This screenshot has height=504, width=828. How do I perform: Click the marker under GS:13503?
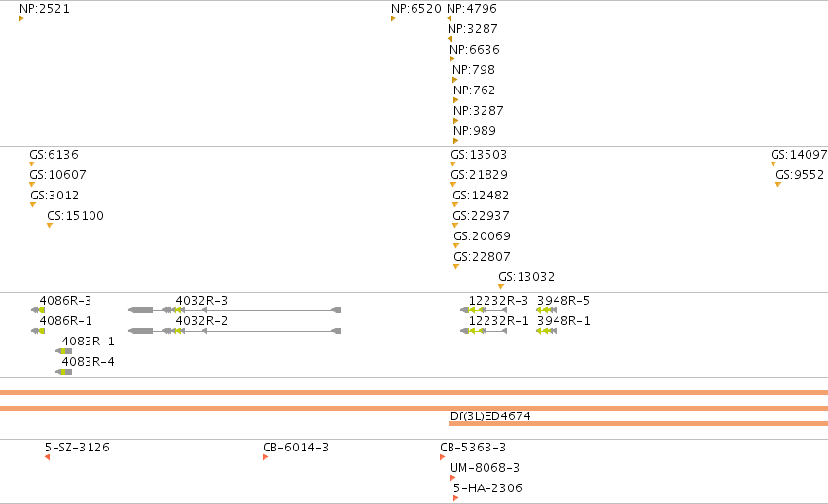(x=453, y=163)
